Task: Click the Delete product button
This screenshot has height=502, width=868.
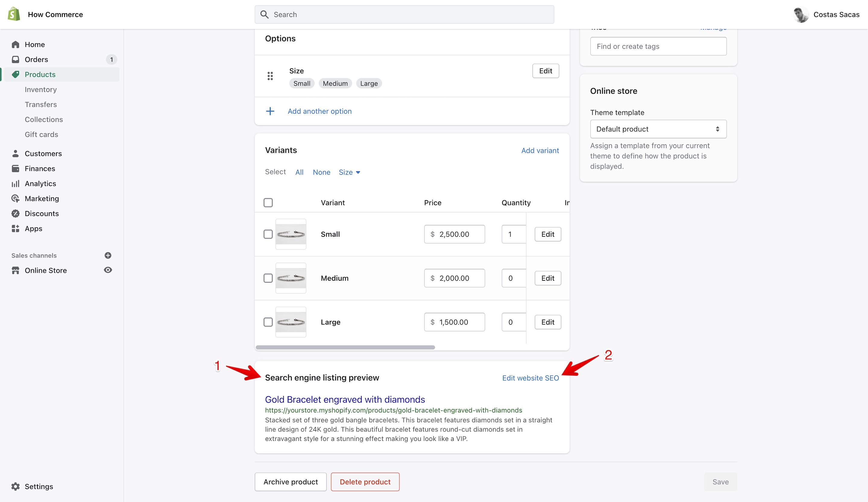Action: coord(365,482)
